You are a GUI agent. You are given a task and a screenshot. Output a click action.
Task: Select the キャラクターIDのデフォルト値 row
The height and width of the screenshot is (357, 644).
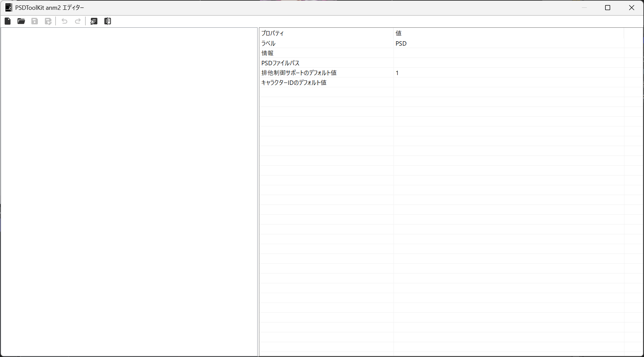(x=294, y=82)
